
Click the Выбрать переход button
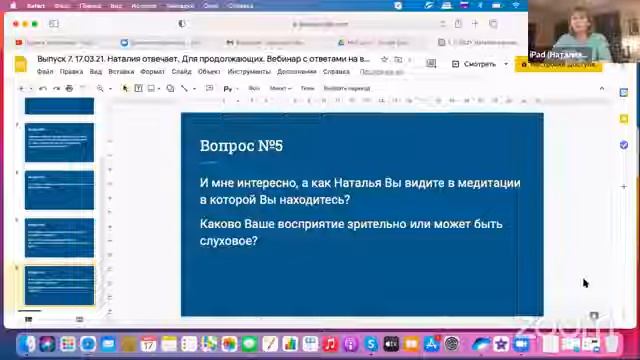347,88
